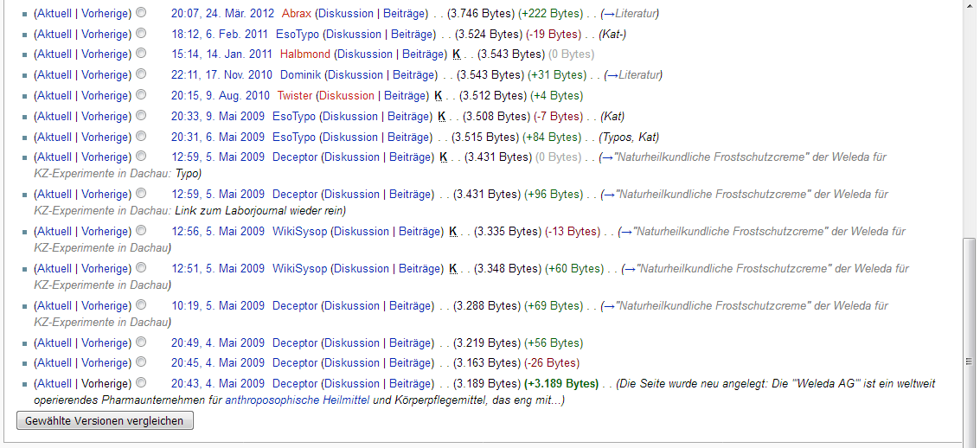Click the scrollbar up arrow

[x=970, y=7]
